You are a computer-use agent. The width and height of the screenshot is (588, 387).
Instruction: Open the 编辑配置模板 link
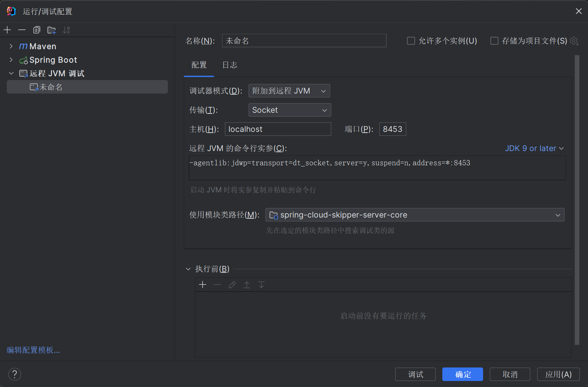click(x=33, y=350)
